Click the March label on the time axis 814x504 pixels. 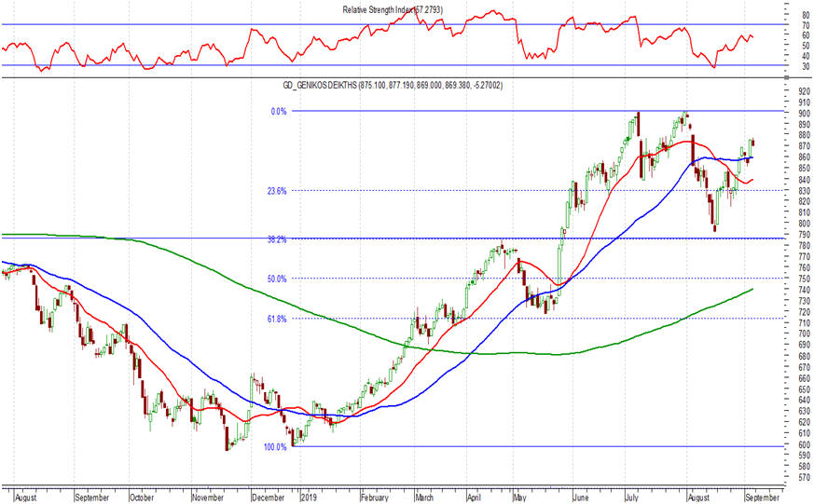(x=424, y=497)
